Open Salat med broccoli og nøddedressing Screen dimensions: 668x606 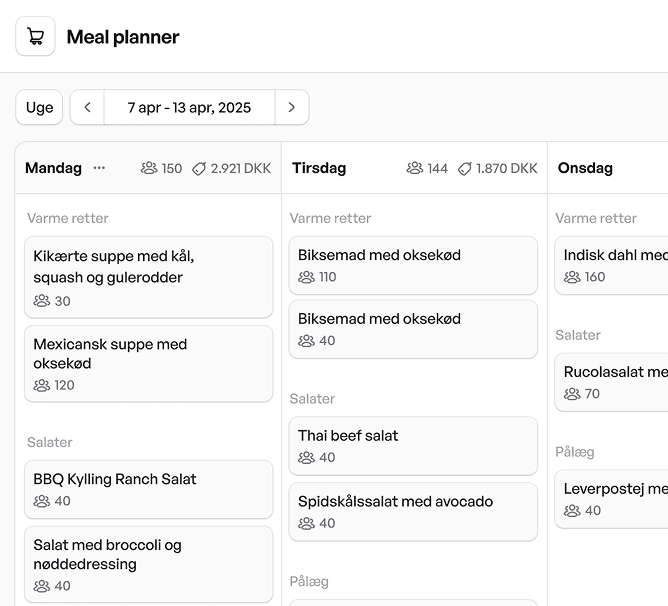point(148,564)
